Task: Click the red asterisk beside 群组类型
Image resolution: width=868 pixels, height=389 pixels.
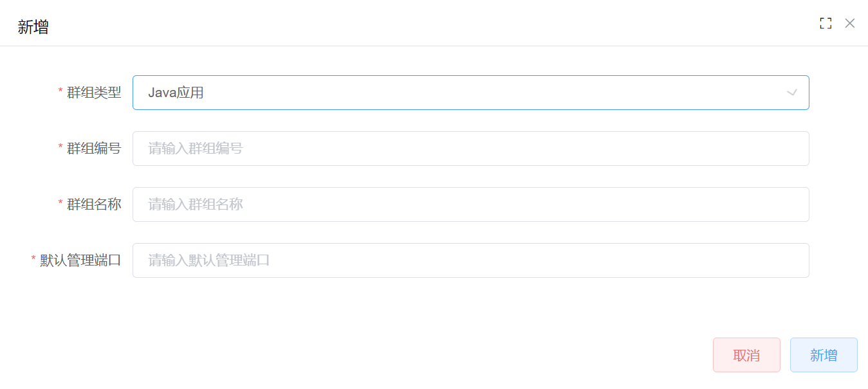Action: (60, 92)
